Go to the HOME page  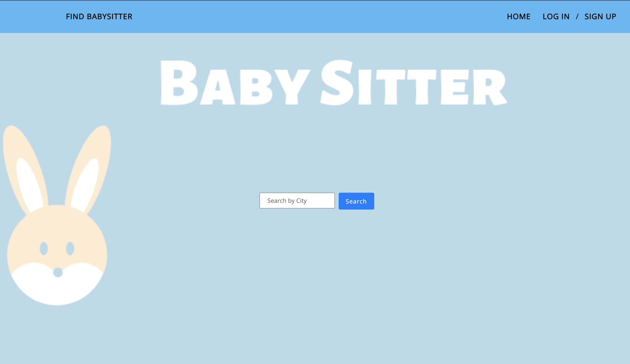tap(518, 16)
